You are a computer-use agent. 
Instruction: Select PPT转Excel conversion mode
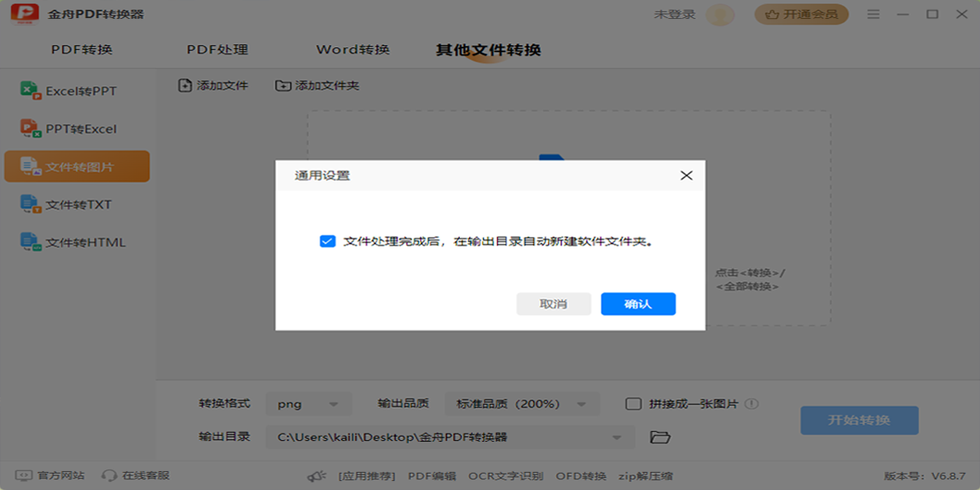point(78,128)
